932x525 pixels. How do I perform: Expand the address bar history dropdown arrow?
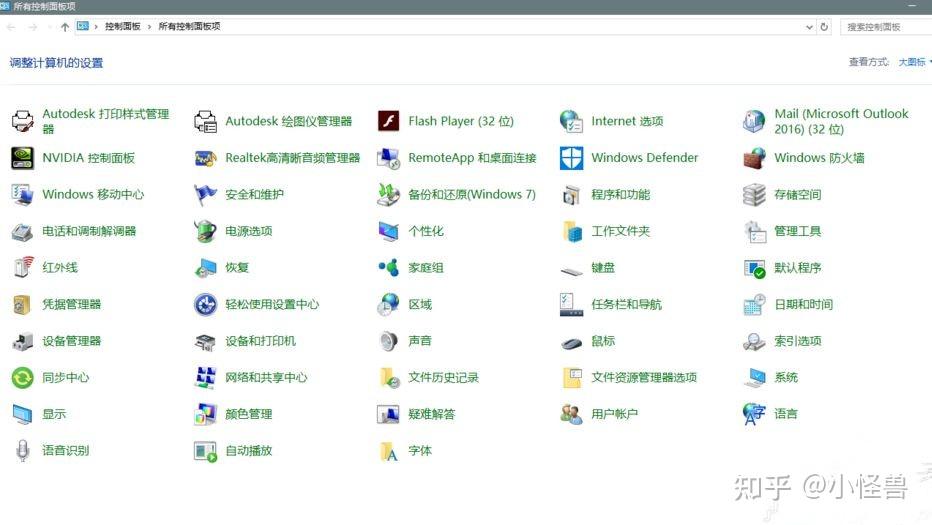(x=808, y=27)
